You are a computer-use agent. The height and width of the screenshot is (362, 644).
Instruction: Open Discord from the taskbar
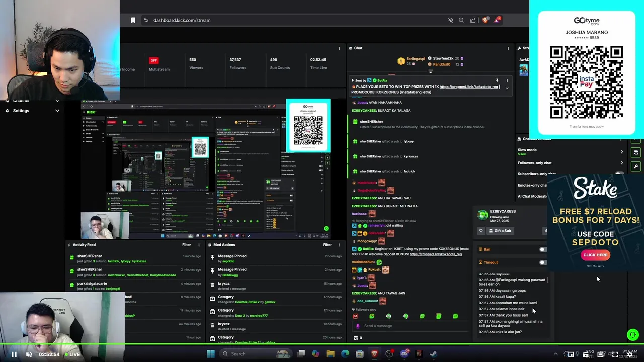point(404,354)
